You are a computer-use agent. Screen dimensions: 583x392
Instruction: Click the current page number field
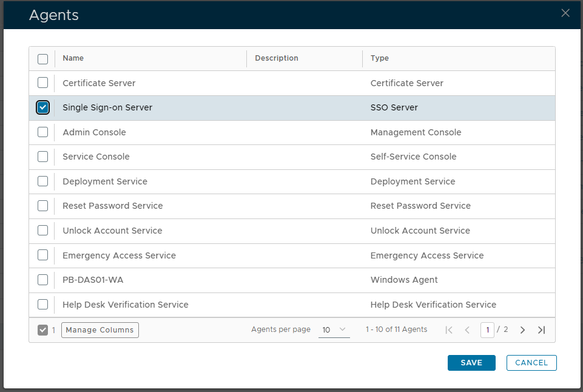click(487, 330)
